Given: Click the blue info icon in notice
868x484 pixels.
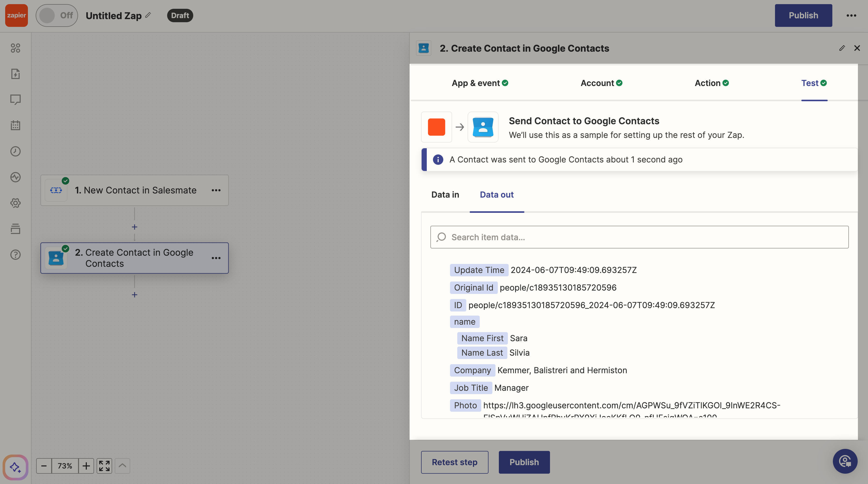Looking at the screenshot, I should [x=438, y=160].
